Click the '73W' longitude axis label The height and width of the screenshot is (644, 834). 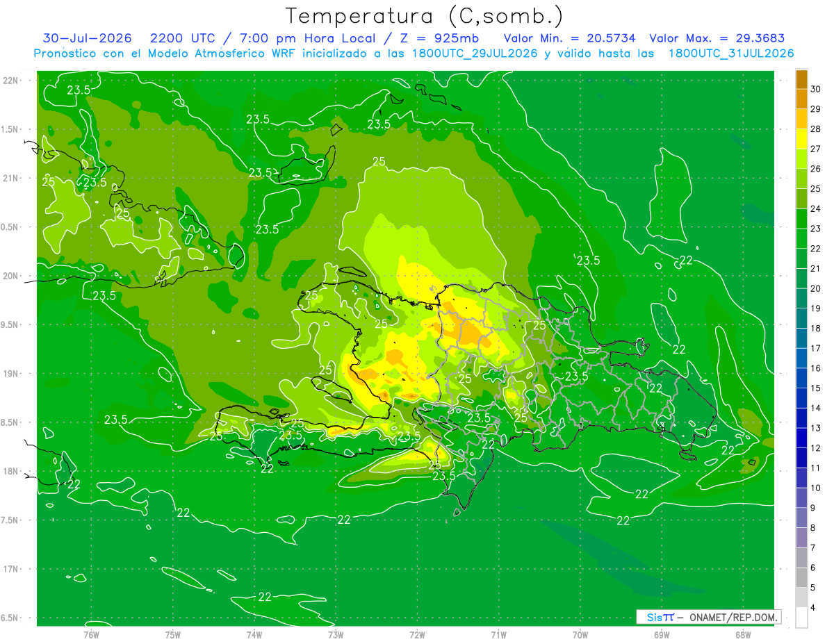[336, 634]
